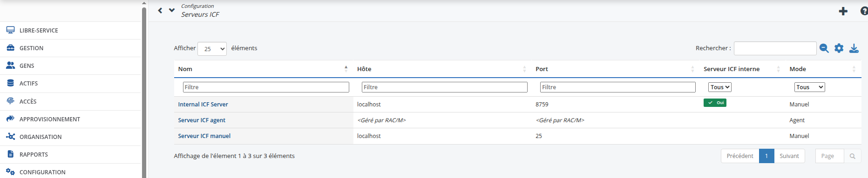The height and width of the screenshot is (178, 868).
Task: Open the Mode filter dropdown
Action: pos(809,87)
